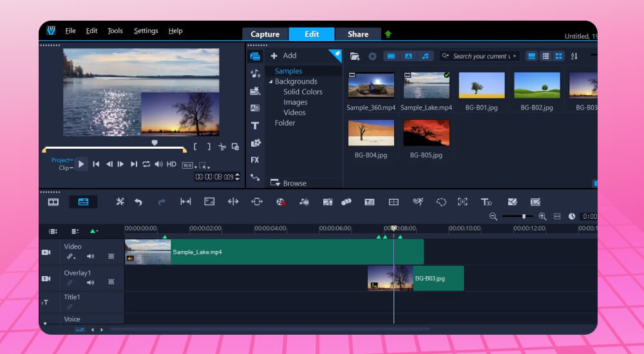Viewport: 644px width, 354px height.
Task: Open the 3D Title Editor
Action: [x=486, y=202]
